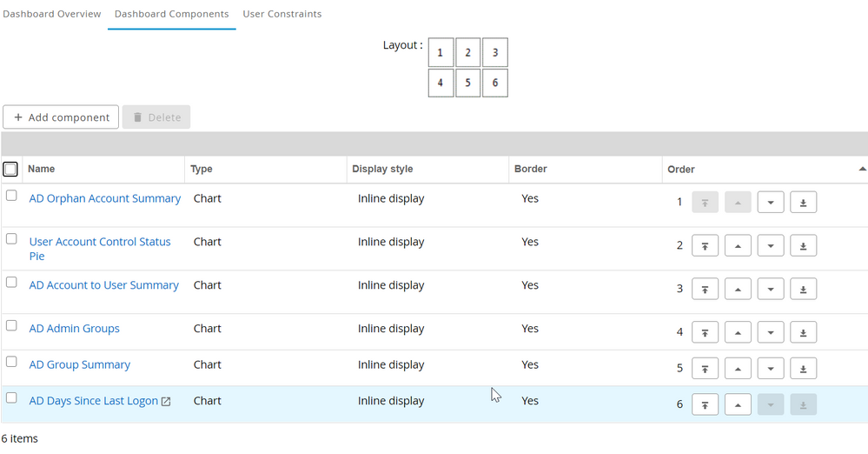
Task: Select layout cell number 5
Action: 467,83
